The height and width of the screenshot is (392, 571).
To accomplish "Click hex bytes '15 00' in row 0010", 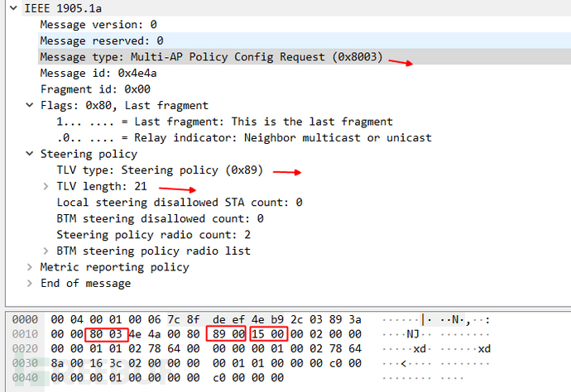I will point(268,334).
